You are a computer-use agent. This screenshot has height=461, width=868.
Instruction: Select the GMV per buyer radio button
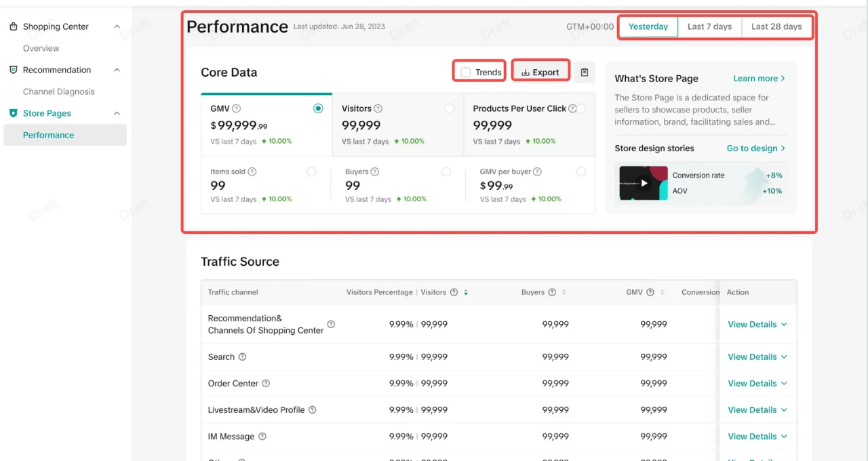pyautogui.click(x=580, y=172)
